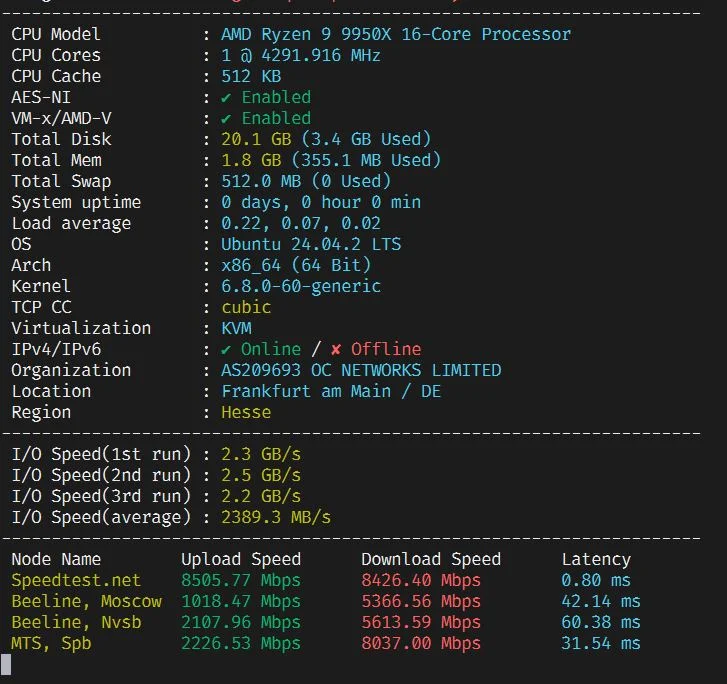The height and width of the screenshot is (684, 727).
Task: Click the cubic TCP CC value
Action: 246,307
